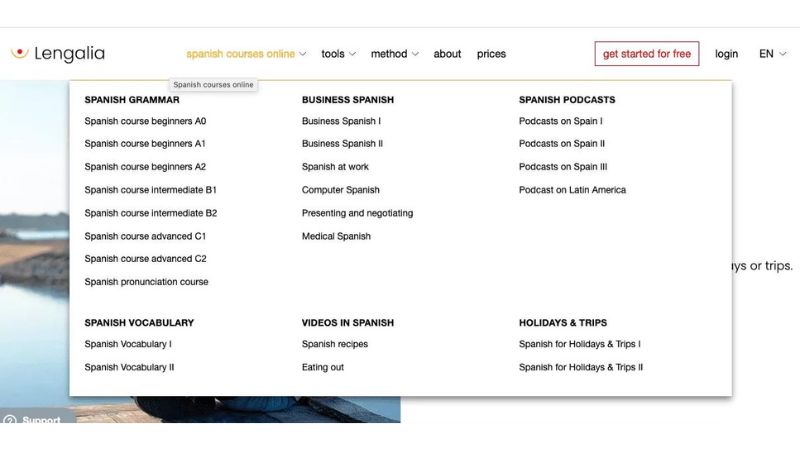Click the Lengalia logo

pos(58,54)
